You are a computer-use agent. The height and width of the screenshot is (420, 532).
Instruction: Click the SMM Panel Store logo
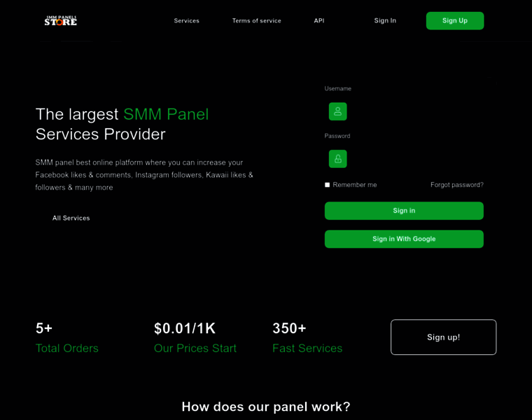pyautogui.click(x=61, y=20)
